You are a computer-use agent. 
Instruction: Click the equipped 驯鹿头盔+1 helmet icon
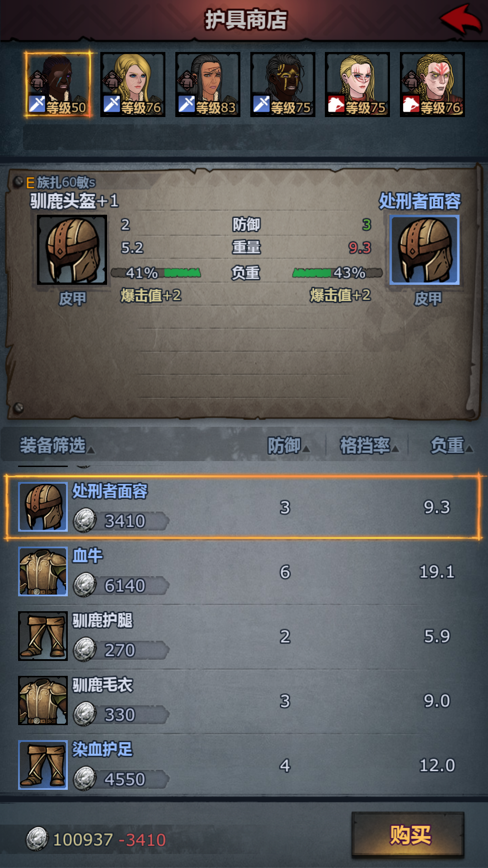coord(72,250)
